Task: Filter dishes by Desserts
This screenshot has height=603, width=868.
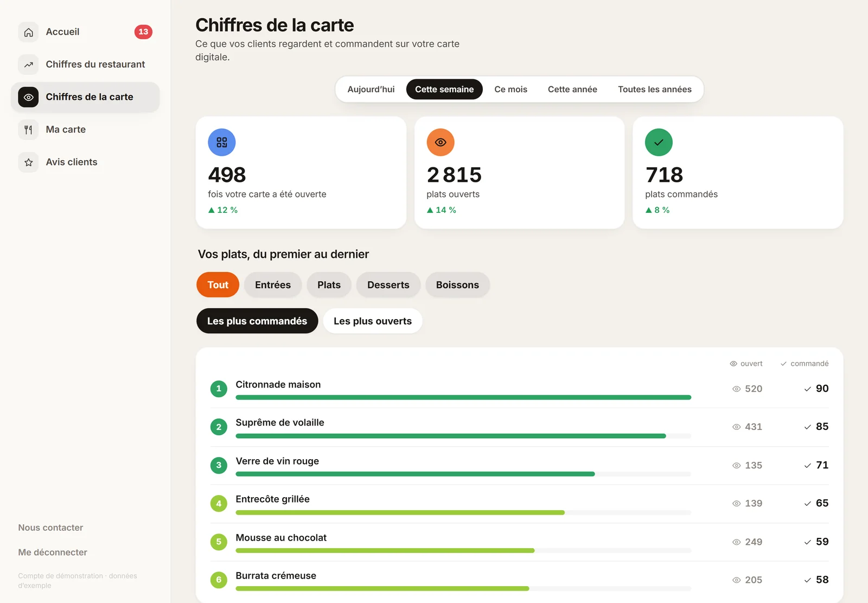Action: coord(388,285)
